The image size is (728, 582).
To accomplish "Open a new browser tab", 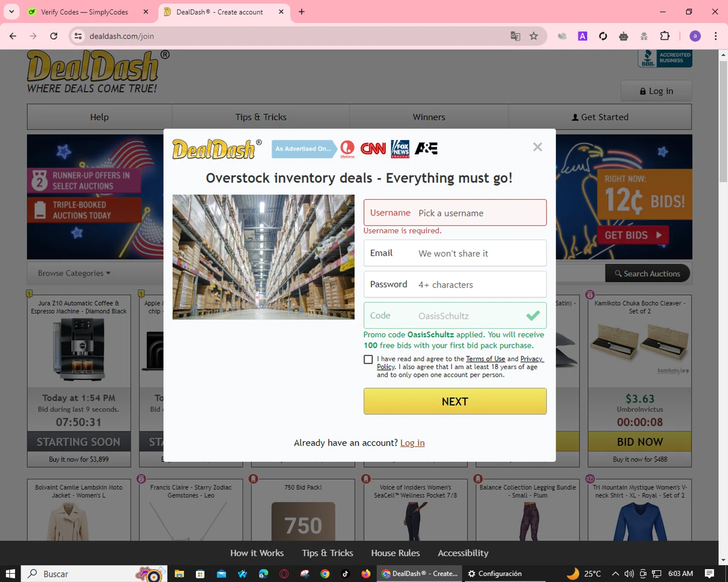I will (301, 12).
